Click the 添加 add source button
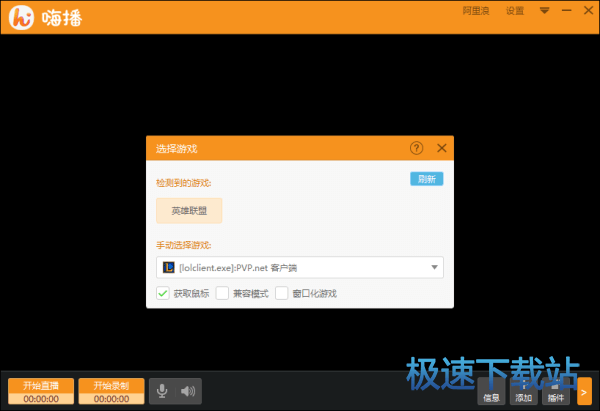 click(x=523, y=391)
